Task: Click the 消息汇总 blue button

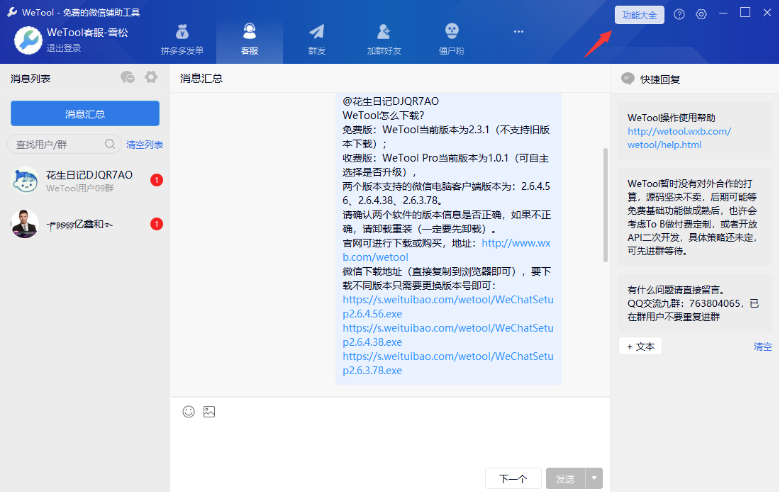Action: point(85,114)
